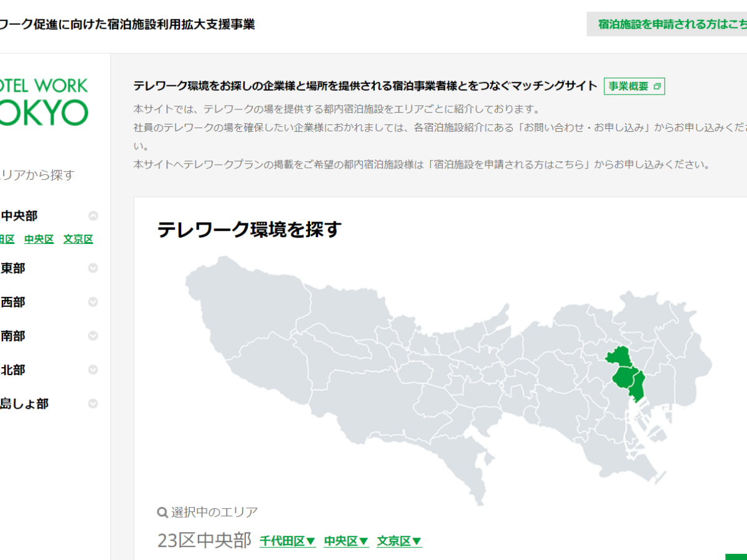Jump to 中央区▼ below the map
This screenshot has height=560, width=747.
[x=346, y=541]
